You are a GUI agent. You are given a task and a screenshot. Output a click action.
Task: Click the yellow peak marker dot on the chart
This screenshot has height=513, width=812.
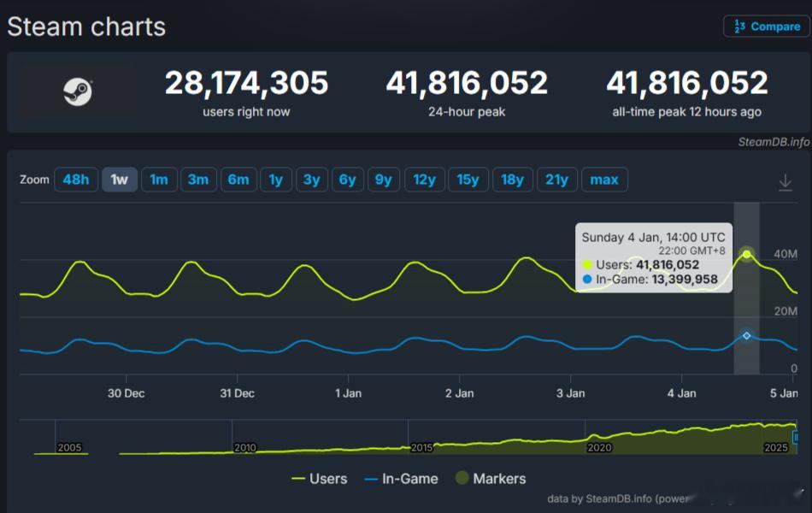(x=746, y=254)
